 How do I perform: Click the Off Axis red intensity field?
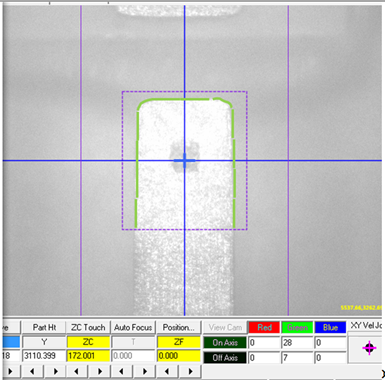click(x=264, y=358)
